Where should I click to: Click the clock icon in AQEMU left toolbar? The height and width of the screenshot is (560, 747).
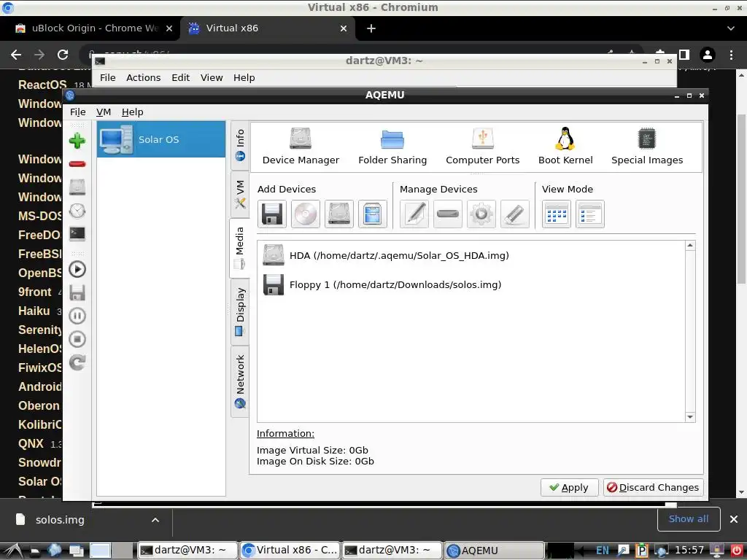pos(77,211)
